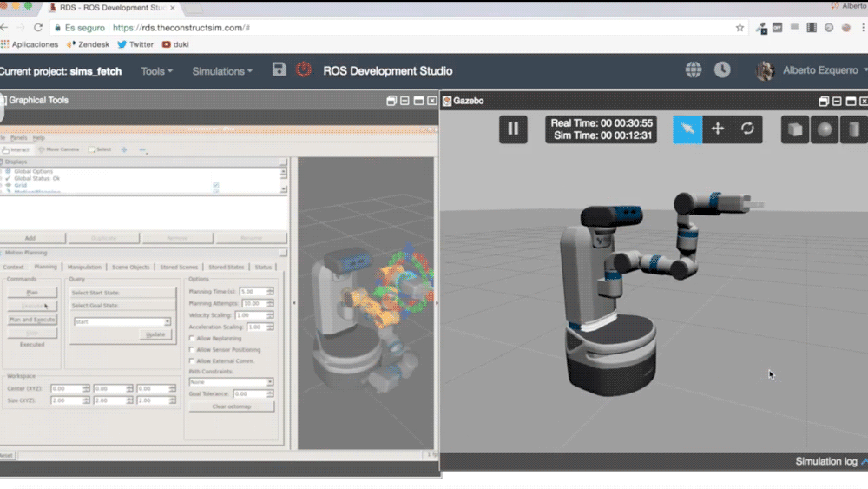Open the Panels menu in RViz
This screenshot has height=489, width=868.
pos(18,138)
